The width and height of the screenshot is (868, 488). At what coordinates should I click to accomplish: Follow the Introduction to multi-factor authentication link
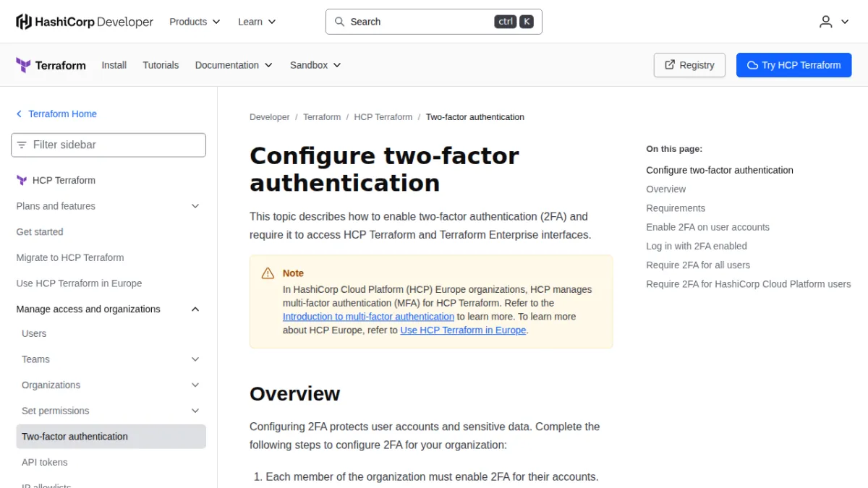368,317
